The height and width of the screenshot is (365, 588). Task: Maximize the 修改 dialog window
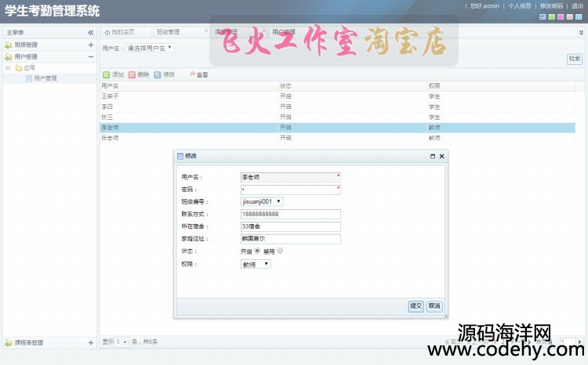click(433, 157)
